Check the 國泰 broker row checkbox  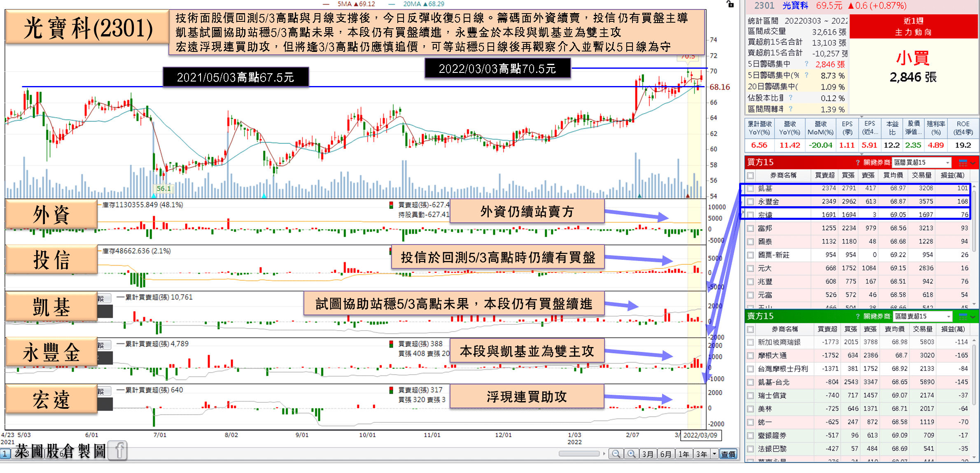[x=751, y=242]
